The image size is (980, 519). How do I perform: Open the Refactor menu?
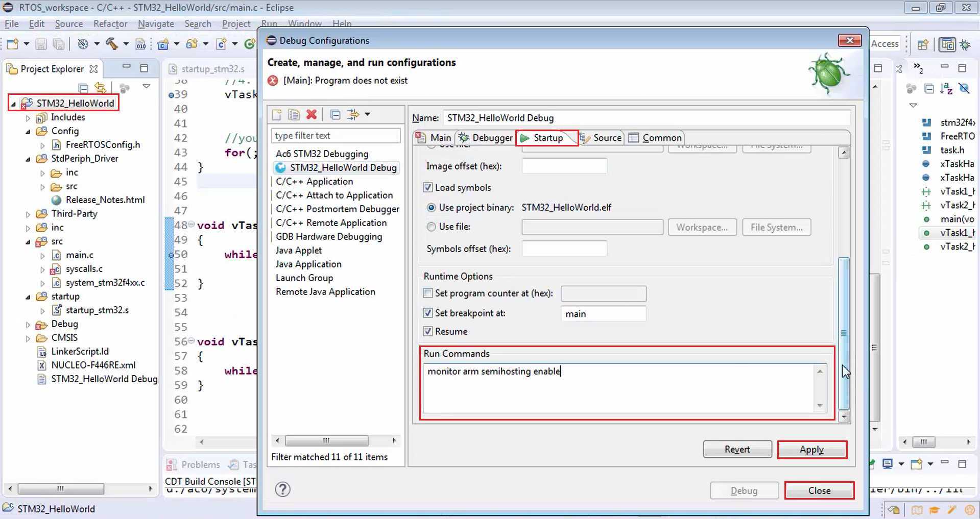(110, 24)
